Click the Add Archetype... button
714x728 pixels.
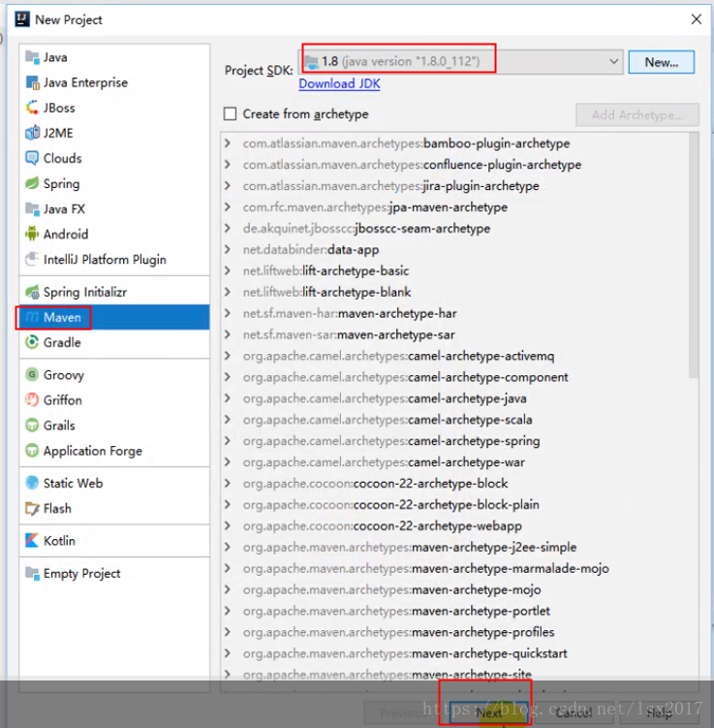[637, 114]
